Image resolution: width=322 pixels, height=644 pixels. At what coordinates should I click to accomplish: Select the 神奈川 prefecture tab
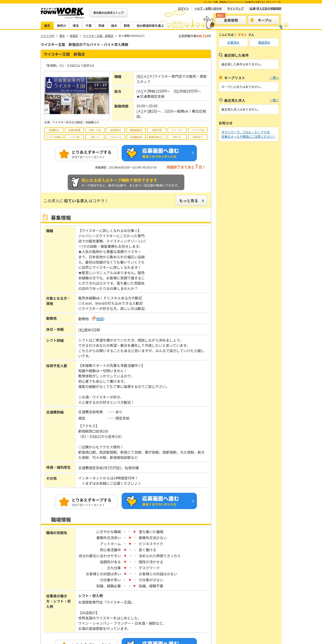click(61, 26)
